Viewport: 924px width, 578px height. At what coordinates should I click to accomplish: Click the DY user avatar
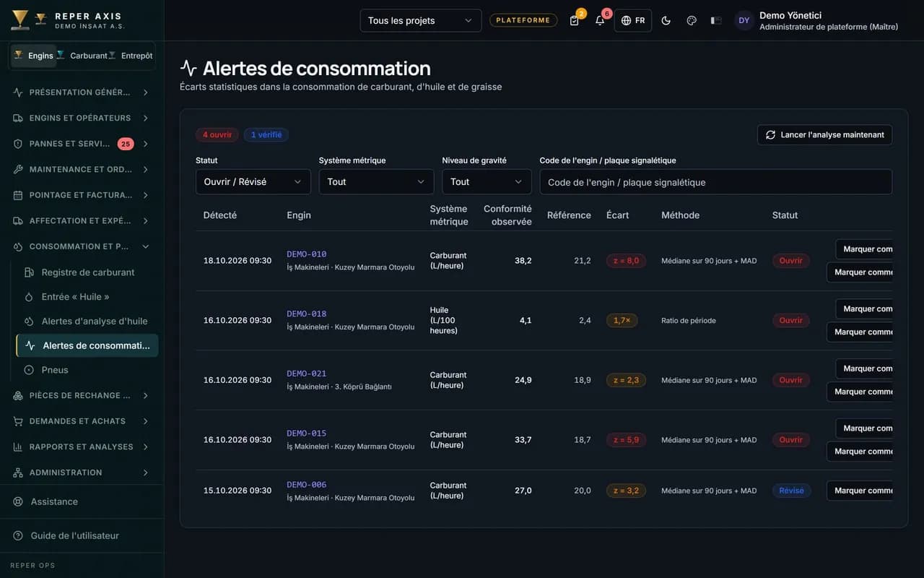click(x=744, y=20)
